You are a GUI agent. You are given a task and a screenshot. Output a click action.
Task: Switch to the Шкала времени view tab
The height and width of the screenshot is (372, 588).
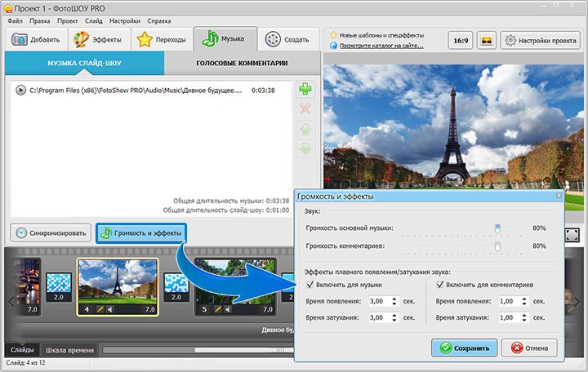[x=69, y=350]
